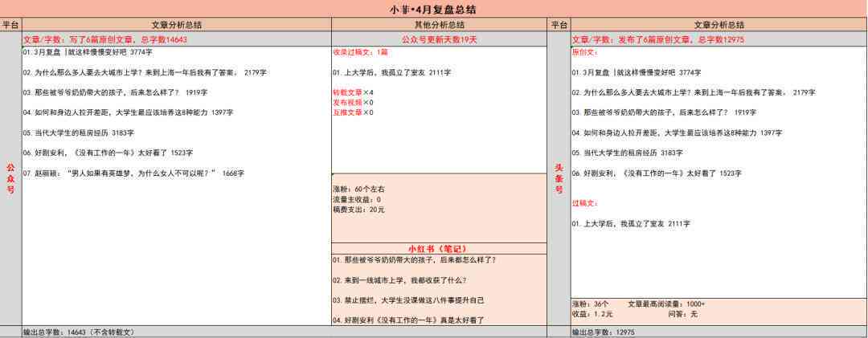Select the 转载文章×4 line

(353, 92)
